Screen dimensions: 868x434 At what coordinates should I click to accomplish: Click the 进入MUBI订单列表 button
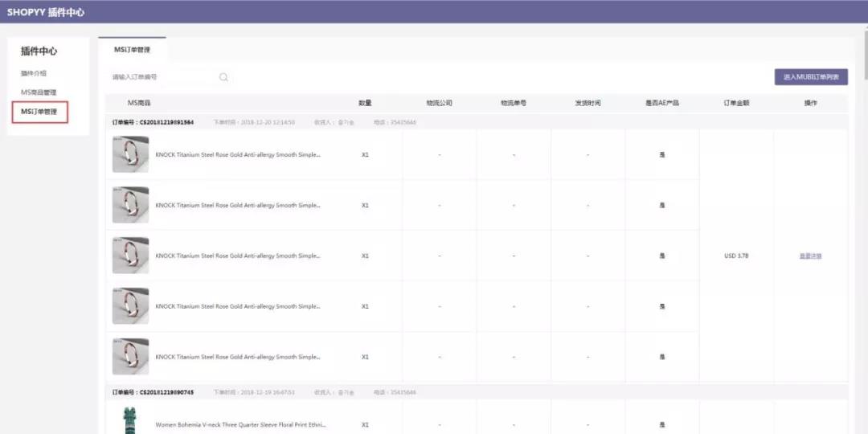click(x=811, y=77)
